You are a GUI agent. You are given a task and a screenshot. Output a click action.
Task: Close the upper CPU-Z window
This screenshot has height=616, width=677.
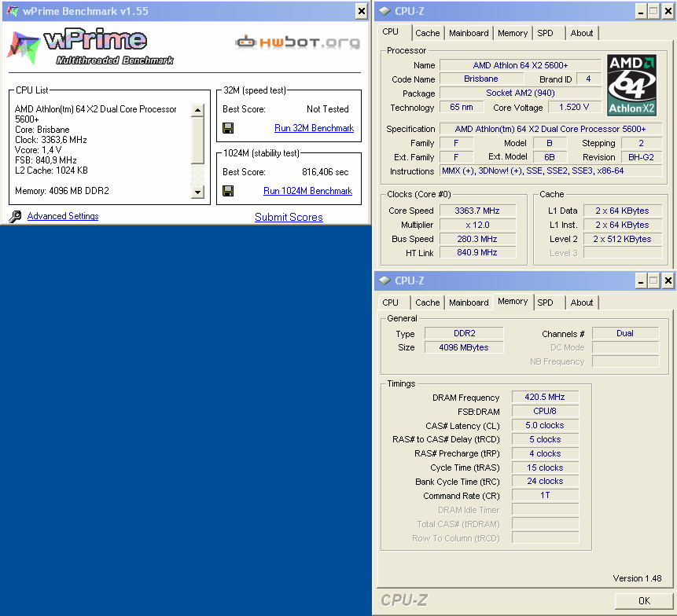668,12
